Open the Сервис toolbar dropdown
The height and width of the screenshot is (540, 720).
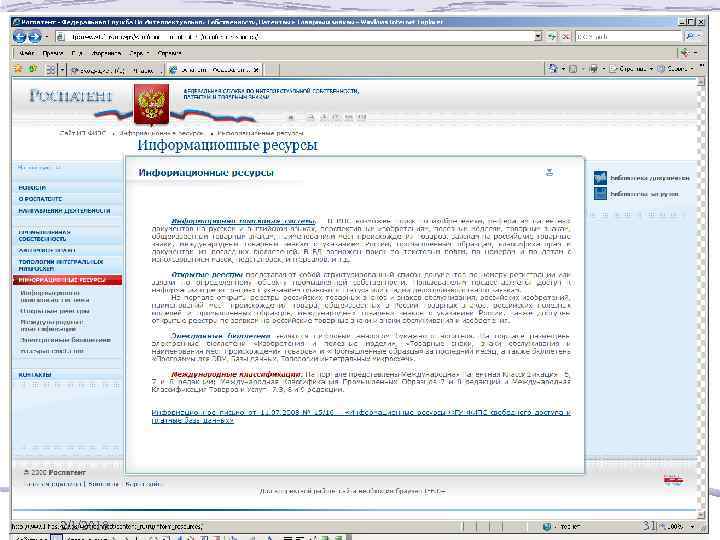[x=675, y=69]
